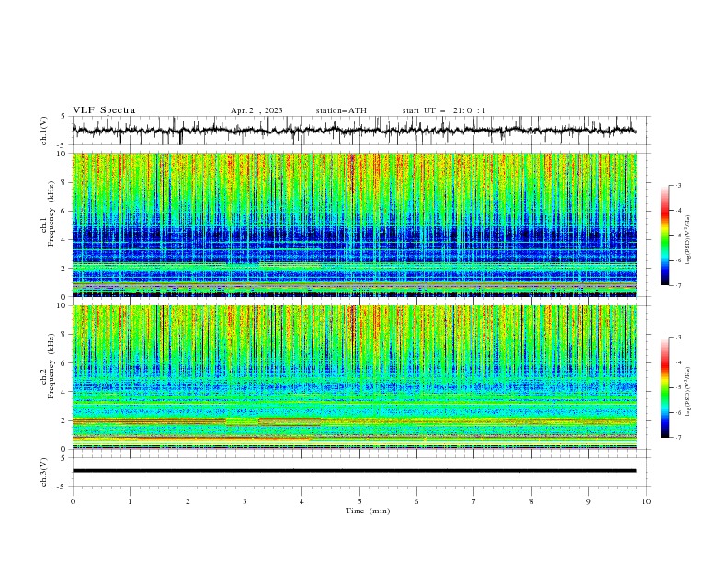
Task: Click the ch.2 PSD color scale bar
Action: click(665, 387)
